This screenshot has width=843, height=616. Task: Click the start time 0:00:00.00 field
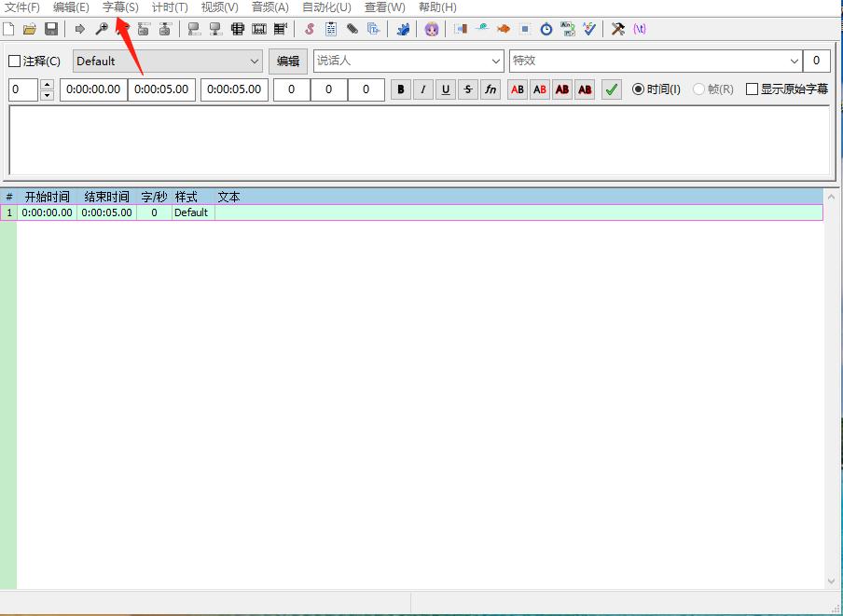[93, 89]
